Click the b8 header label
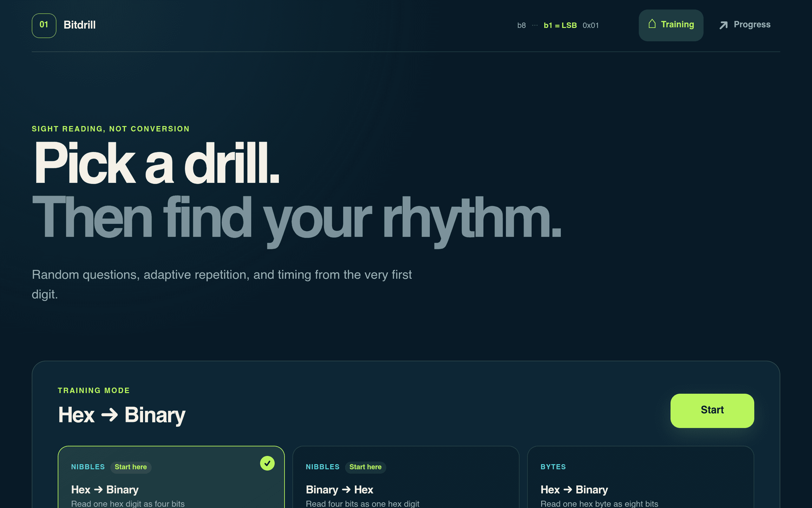The width and height of the screenshot is (812, 508). (521, 25)
